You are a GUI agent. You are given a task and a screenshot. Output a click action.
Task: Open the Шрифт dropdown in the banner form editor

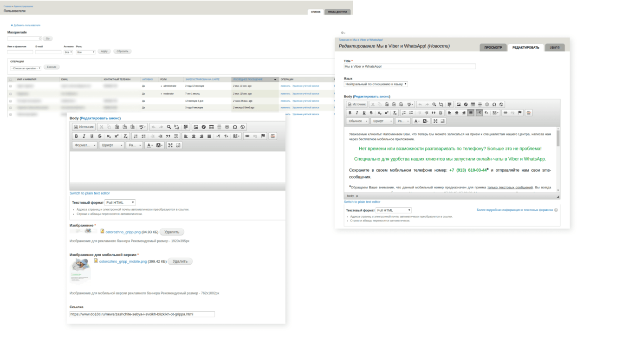111,145
